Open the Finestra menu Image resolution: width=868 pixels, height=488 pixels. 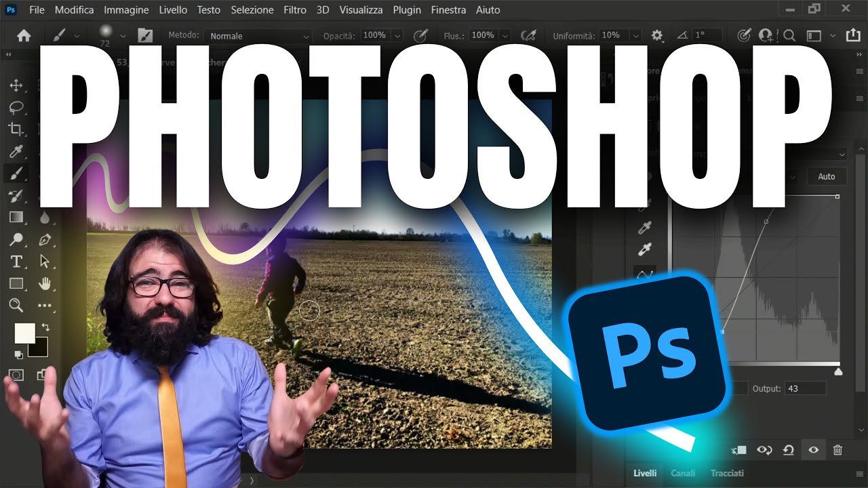coord(448,10)
